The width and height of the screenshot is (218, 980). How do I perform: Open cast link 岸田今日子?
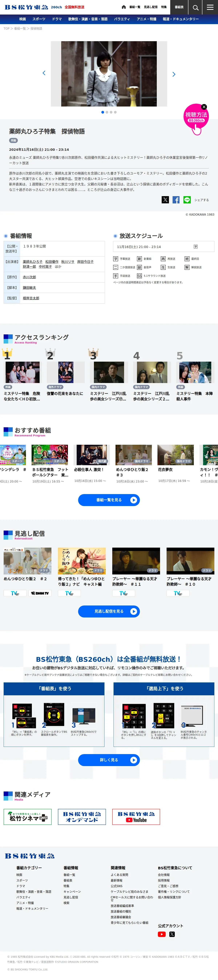click(x=85, y=262)
